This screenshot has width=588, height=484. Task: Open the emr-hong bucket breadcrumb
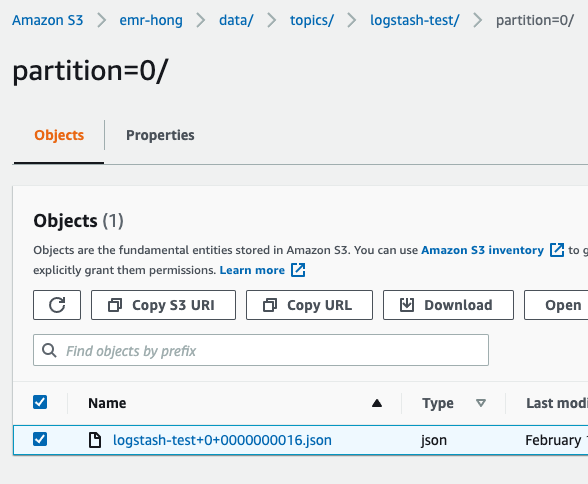tap(151, 20)
